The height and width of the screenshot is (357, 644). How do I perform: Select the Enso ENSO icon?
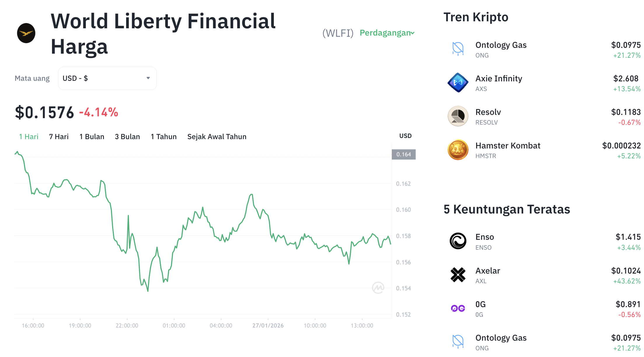pyautogui.click(x=458, y=241)
